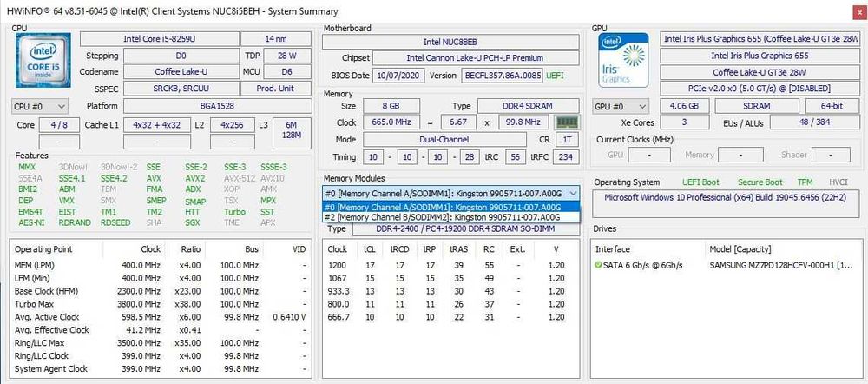
Task: Select #0 Memory Channel A/SODIMM1 list entry
Action: click(x=451, y=208)
